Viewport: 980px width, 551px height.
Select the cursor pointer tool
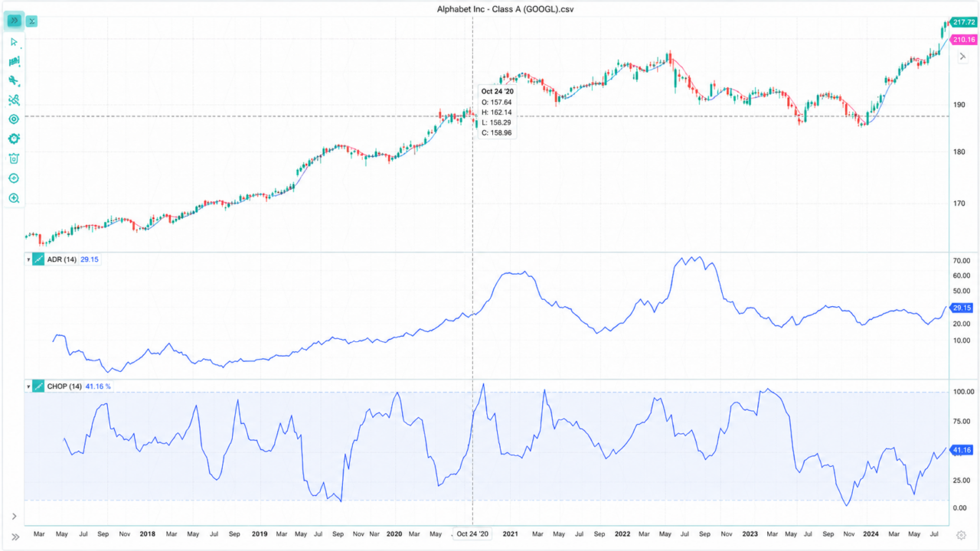[x=14, y=42]
